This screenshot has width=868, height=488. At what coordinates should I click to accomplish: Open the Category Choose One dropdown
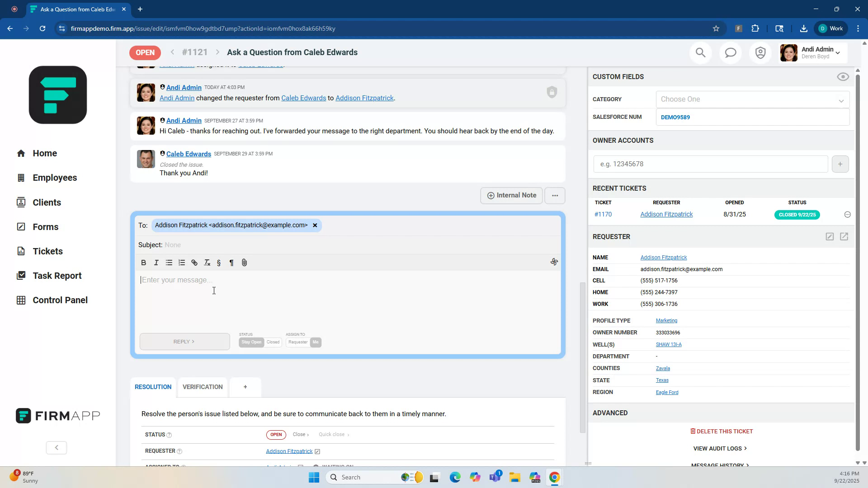point(752,99)
